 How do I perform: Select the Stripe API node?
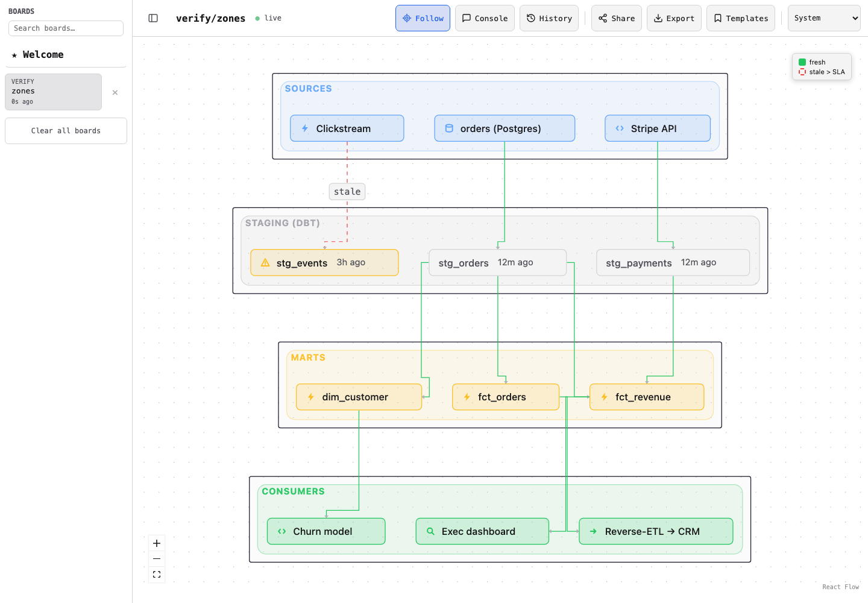(x=658, y=128)
